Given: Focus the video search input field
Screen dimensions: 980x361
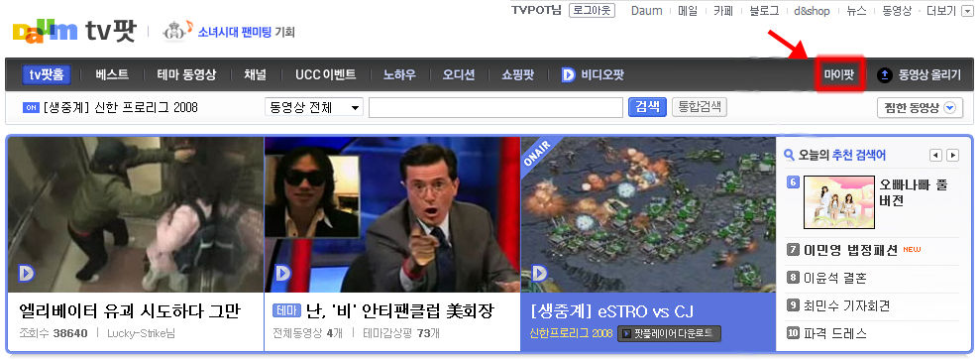Looking at the screenshot, I should (495, 108).
